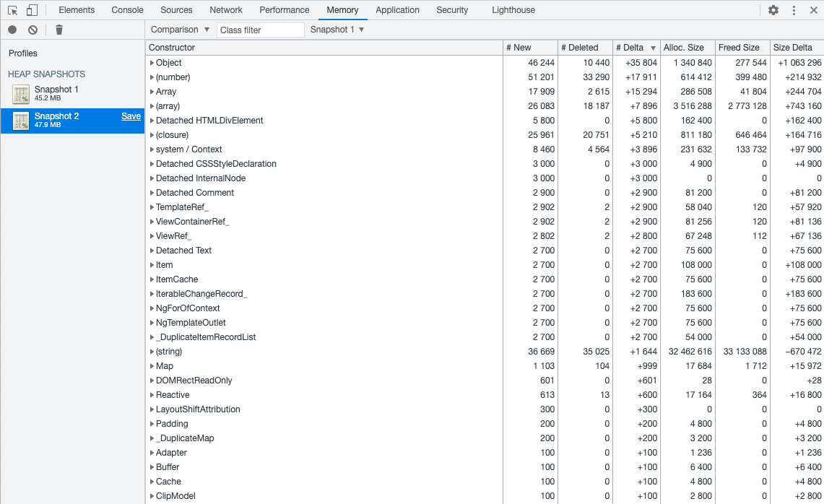Open DevTools settings gear
824x504 pixels.
coord(772,10)
